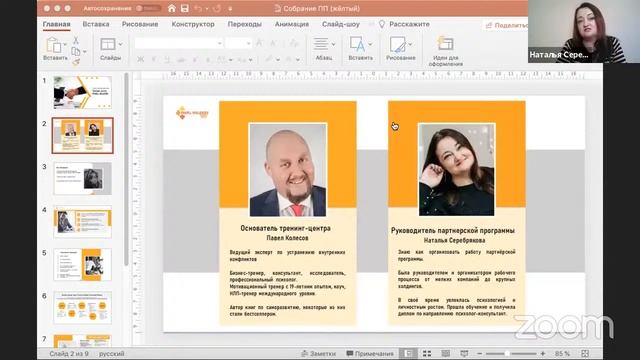This screenshot has width=640, height=360.
Task: Select slide 6 thumbnail with orange circles
Action: [x=82, y=307]
